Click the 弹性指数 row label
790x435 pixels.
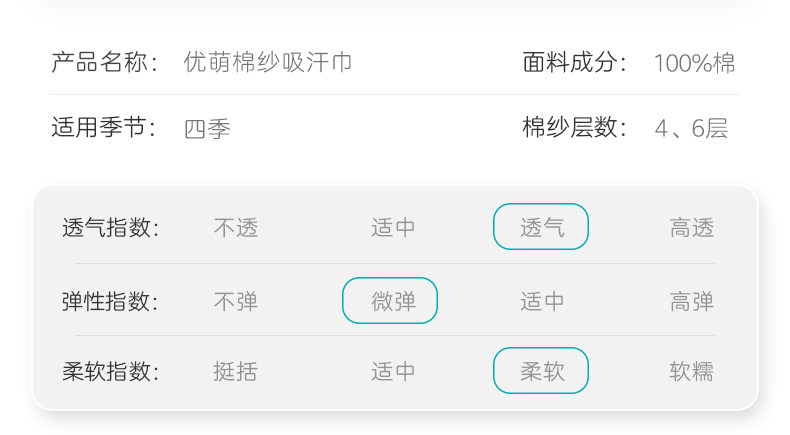point(110,301)
